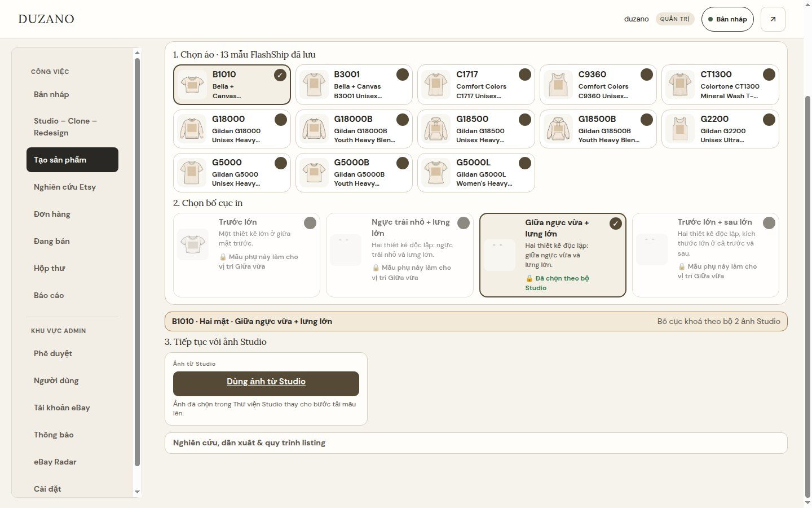812x508 pixels.
Task: Select the G5000L radio circle
Action: [525, 163]
